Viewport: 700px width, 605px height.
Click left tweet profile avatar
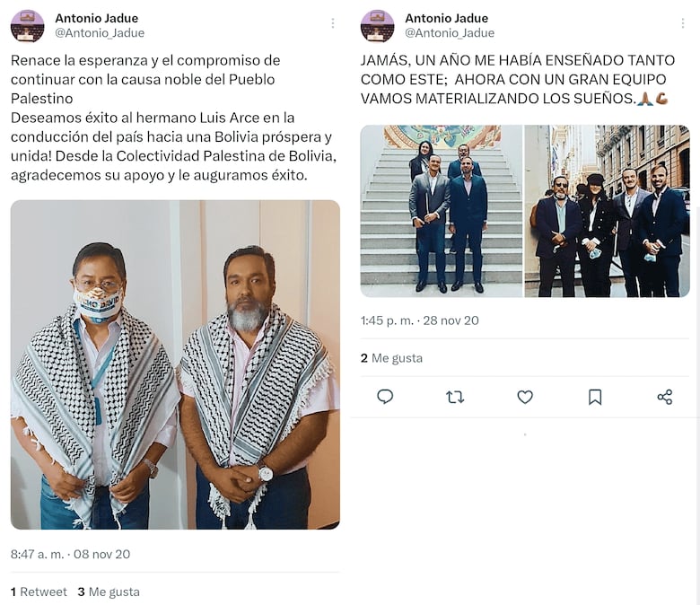tap(27, 26)
